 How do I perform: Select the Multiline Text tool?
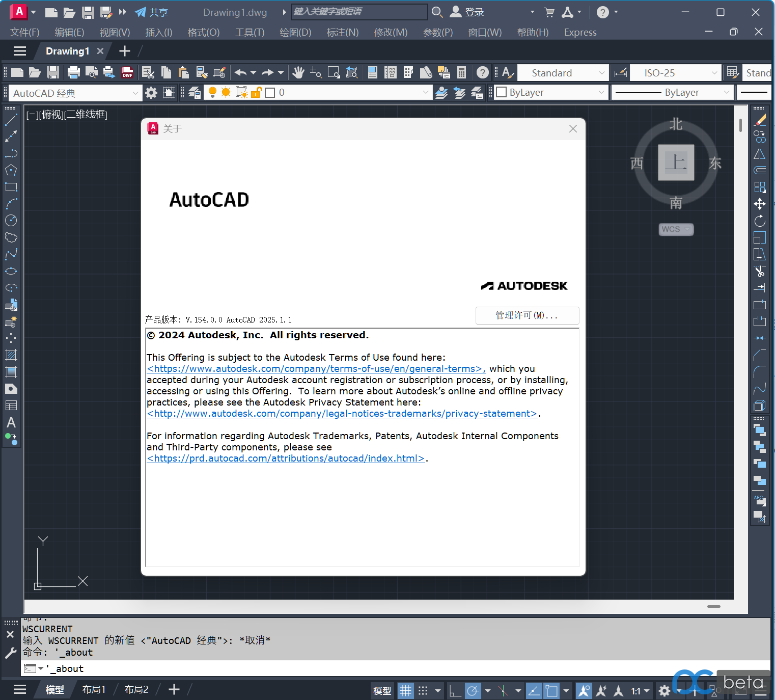click(11, 422)
